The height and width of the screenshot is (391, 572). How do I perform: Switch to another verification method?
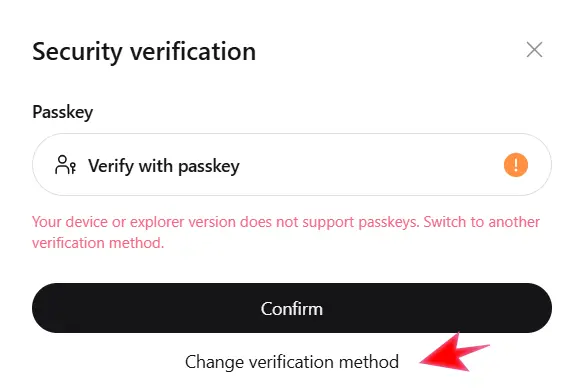[292, 362]
